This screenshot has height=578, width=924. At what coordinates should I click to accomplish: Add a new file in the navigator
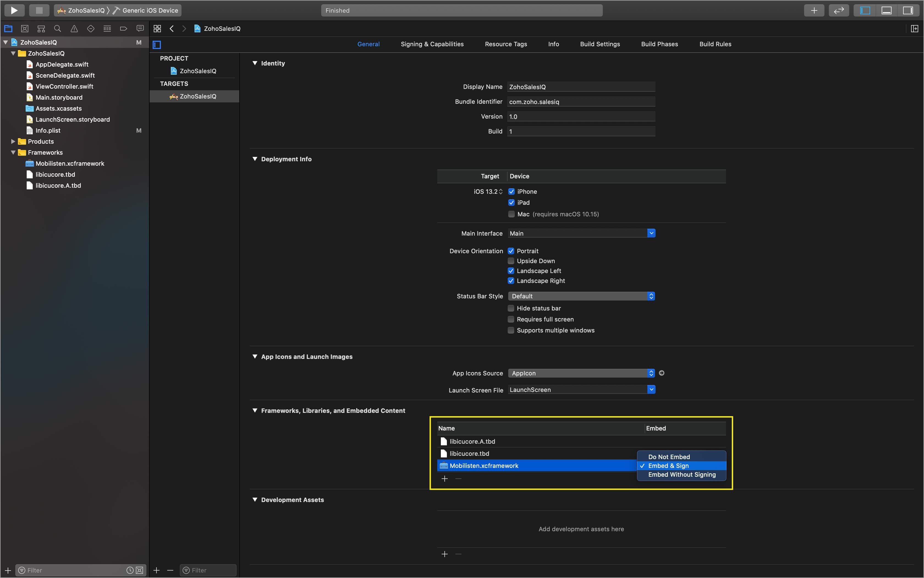(8, 570)
